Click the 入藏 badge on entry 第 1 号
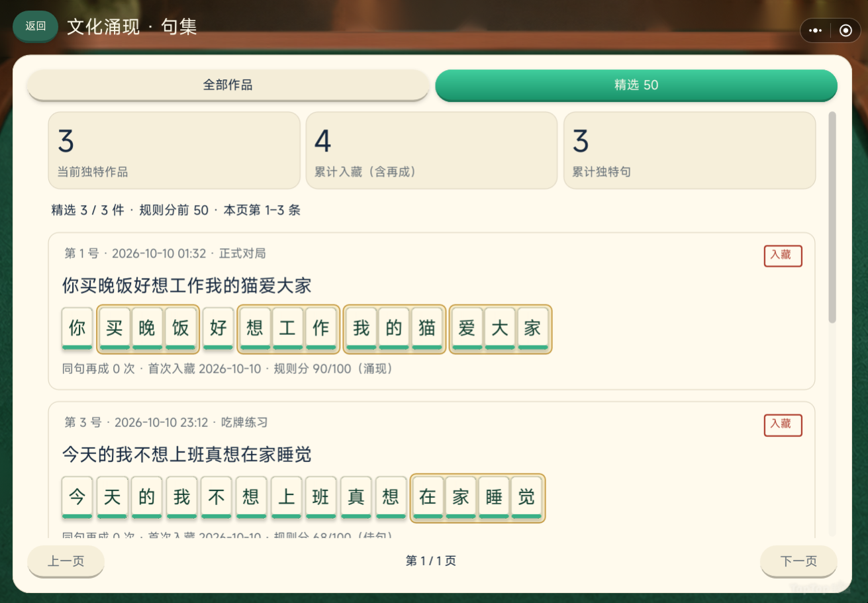The height and width of the screenshot is (603, 868). 783,255
